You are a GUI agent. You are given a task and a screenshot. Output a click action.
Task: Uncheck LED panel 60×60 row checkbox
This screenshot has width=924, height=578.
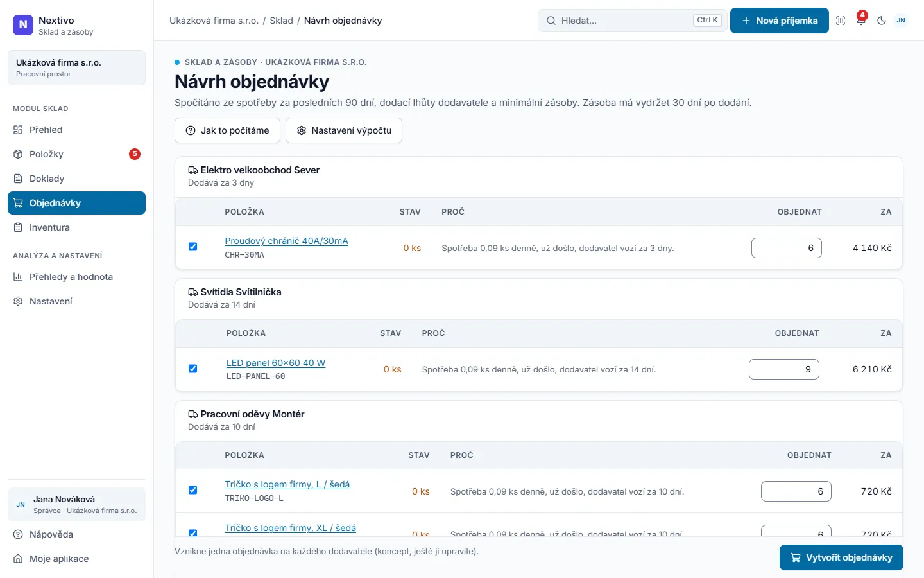click(x=193, y=369)
